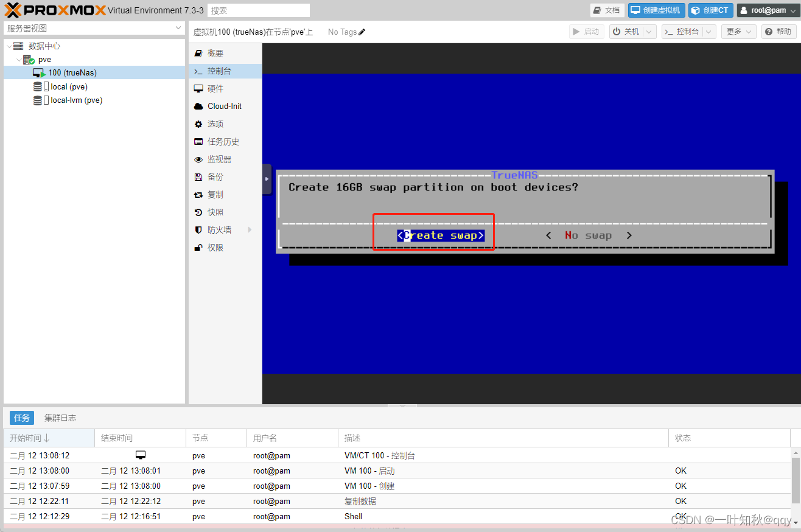
Task: Select the 'VM 100 - 启动' task row
Action: (397, 471)
